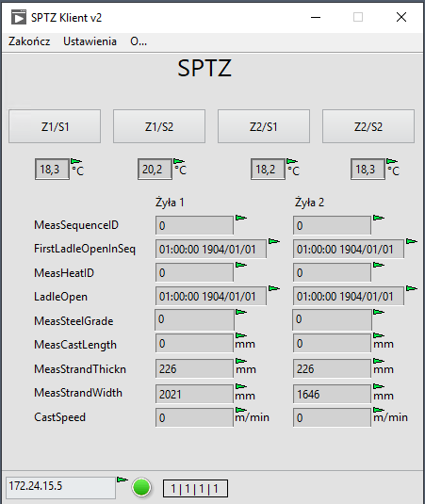Open the Ustawienia menu
The width and height of the screenshot is (425, 504).
pos(90,41)
